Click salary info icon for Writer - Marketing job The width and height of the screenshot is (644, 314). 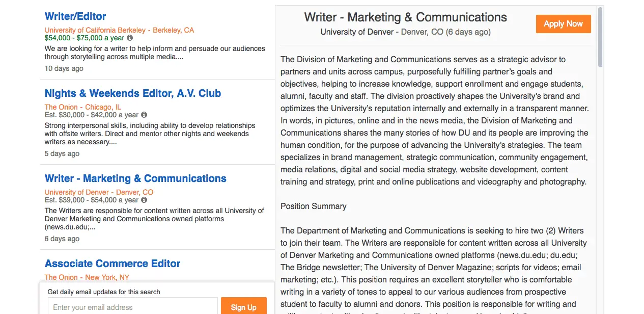click(144, 200)
